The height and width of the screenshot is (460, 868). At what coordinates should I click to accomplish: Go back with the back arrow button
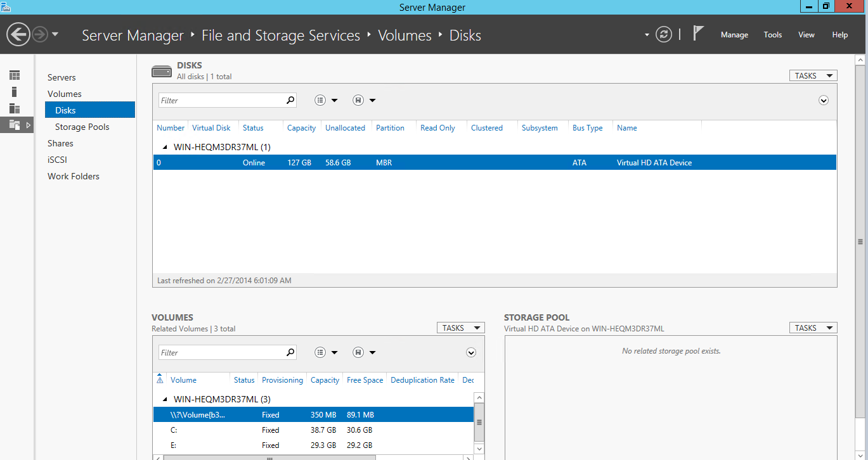click(18, 34)
